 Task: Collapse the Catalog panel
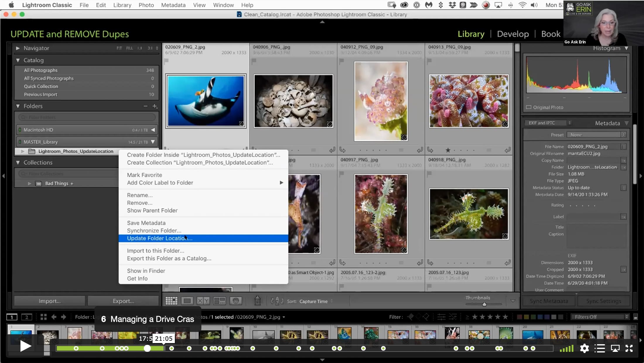point(18,60)
